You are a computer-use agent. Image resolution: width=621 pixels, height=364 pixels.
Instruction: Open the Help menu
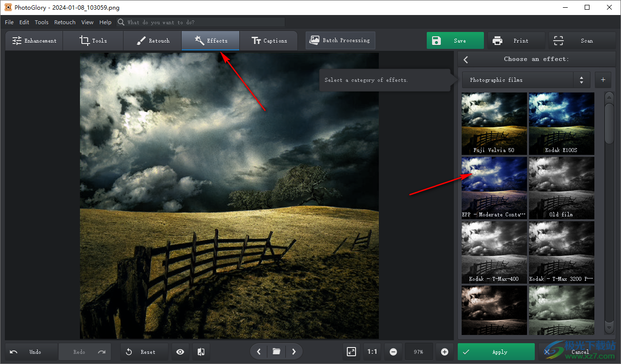point(105,22)
